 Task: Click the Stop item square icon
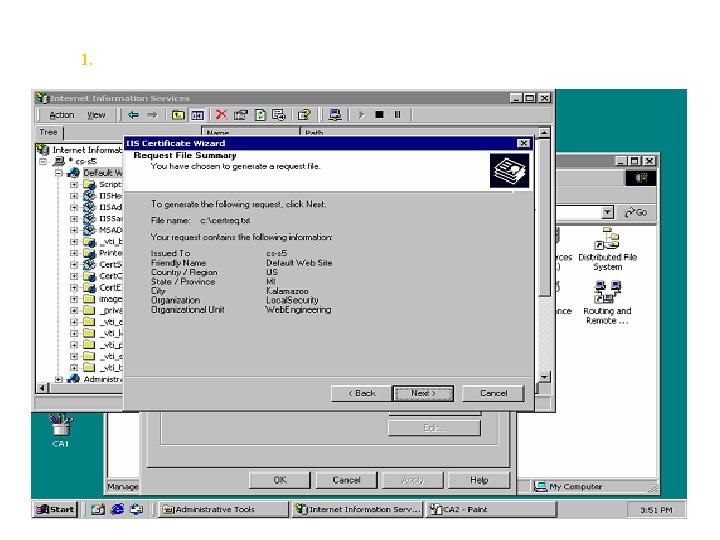379,115
